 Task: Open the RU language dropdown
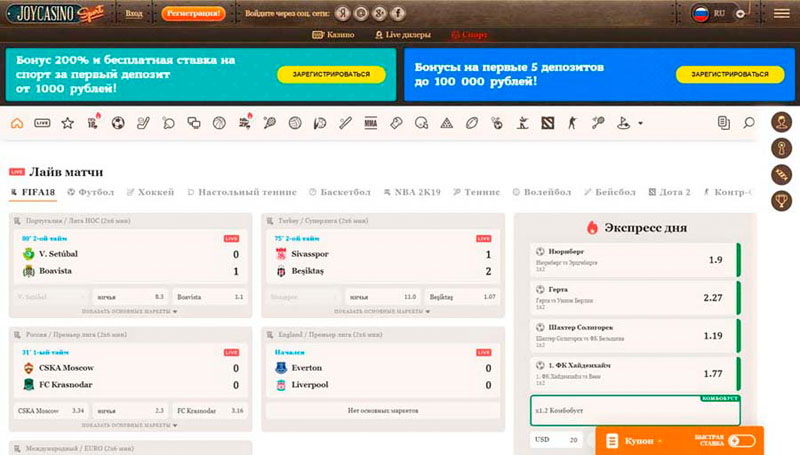(x=718, y=14)
